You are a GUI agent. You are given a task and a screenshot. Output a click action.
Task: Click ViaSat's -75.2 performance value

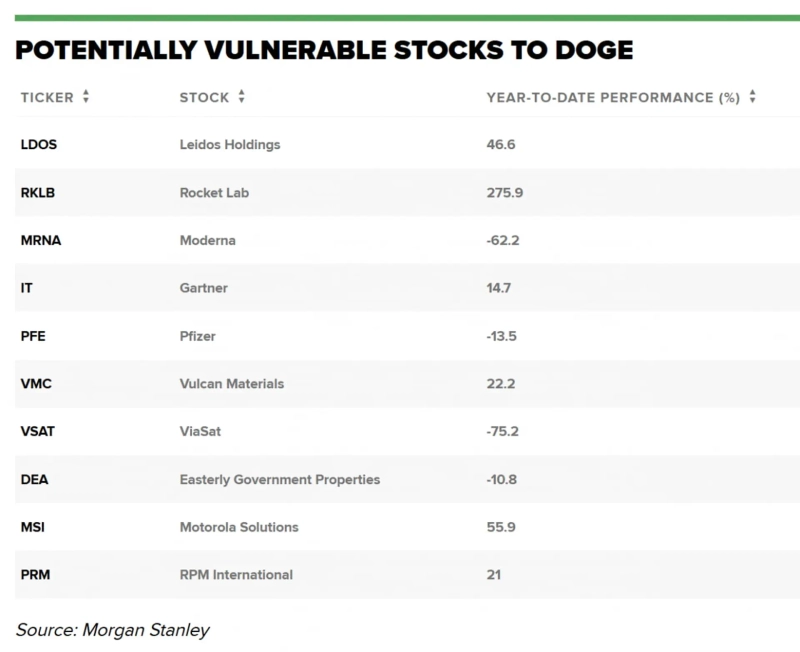point(503,432)
